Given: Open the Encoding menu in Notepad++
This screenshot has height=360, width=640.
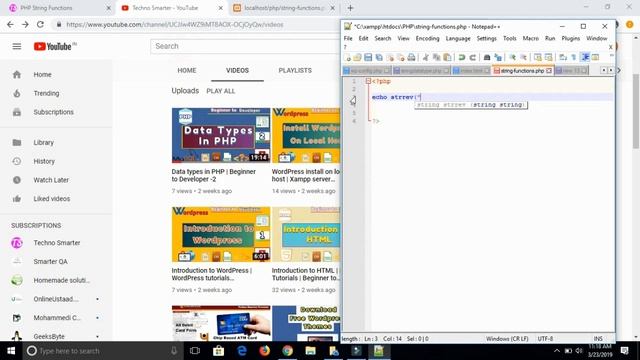Looking at the screenshot, I should (427, 38).
